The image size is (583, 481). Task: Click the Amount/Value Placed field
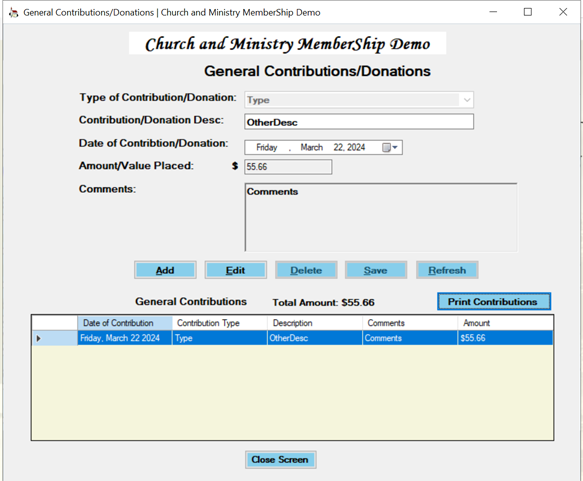click(x=288, y=167)
